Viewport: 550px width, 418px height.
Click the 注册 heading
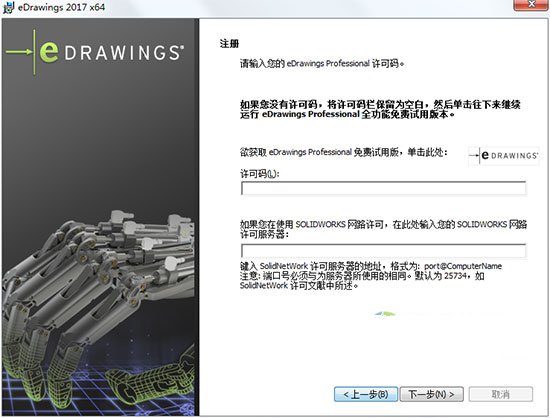click(x=229, y=44)
